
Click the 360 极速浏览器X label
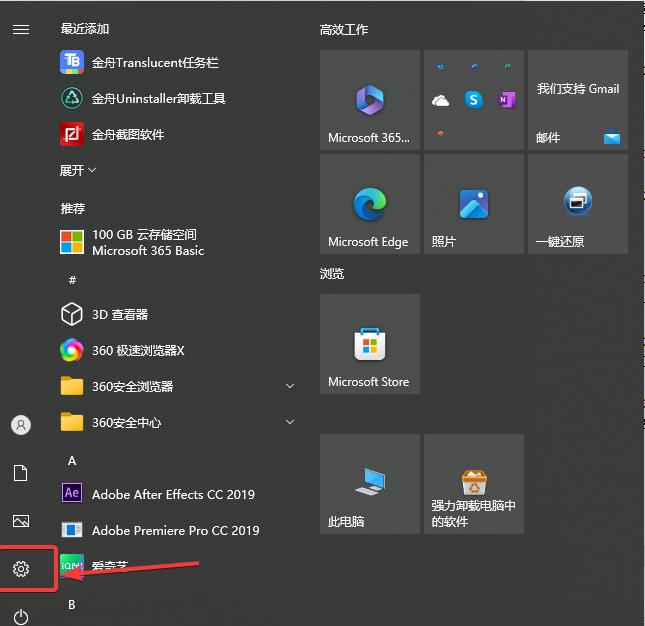point(138,350)
